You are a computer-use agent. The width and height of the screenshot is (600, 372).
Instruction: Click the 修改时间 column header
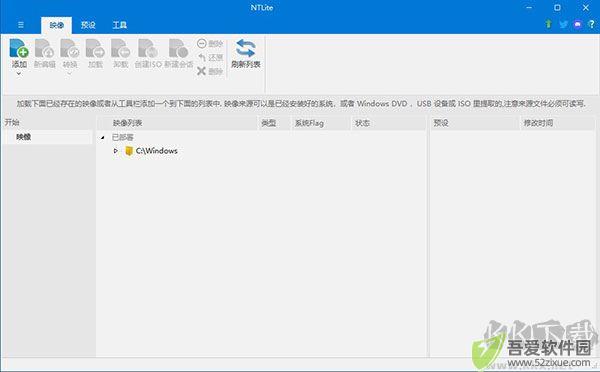[x=558, y=123]
